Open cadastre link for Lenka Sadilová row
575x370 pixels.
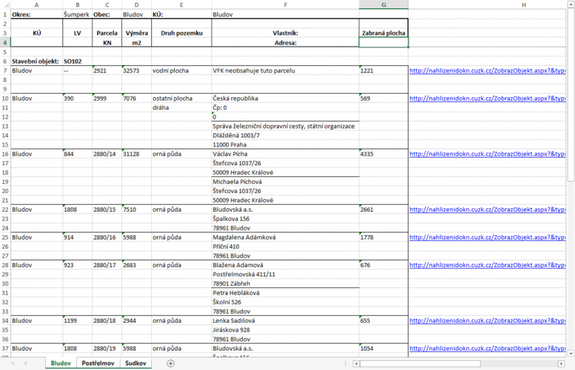coord(487,320)
